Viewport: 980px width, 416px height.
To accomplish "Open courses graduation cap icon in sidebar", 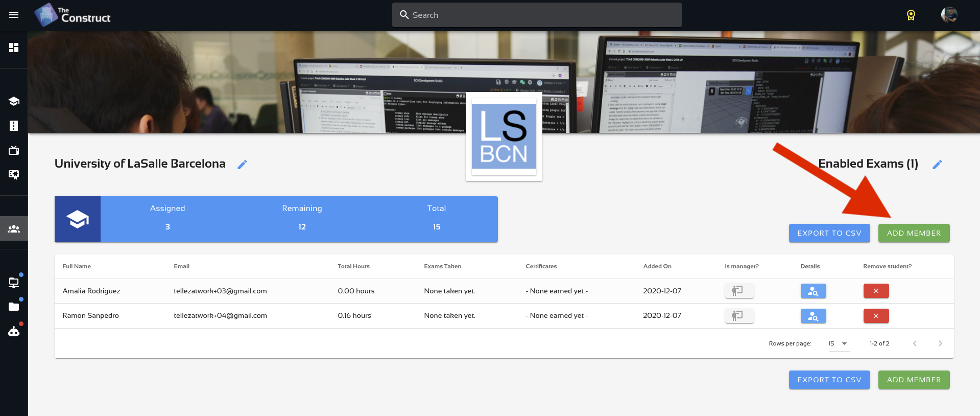I will 14,101.
